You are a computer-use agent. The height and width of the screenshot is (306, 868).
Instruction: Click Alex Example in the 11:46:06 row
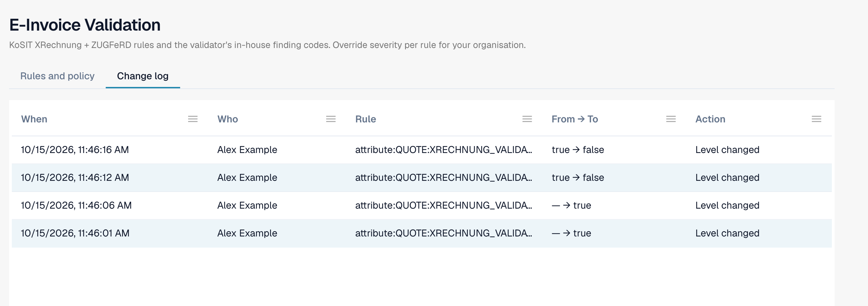click(247, 206)
